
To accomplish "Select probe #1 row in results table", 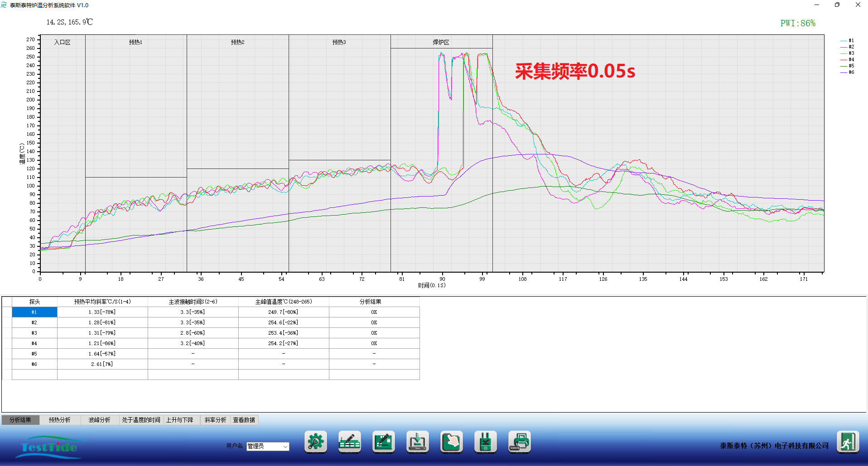I will [x=34, y=312].
